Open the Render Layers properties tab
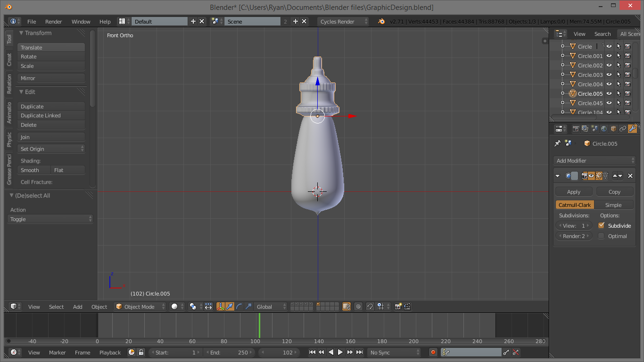Image resolution: width=644 pixels, height=362 pixels. [585, 129]
